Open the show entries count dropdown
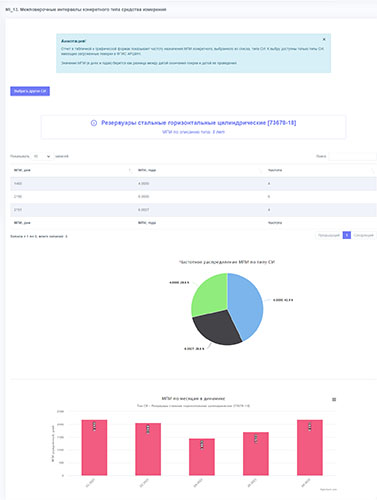This screenshot has height=500, width=377. (x=42, y=156)
